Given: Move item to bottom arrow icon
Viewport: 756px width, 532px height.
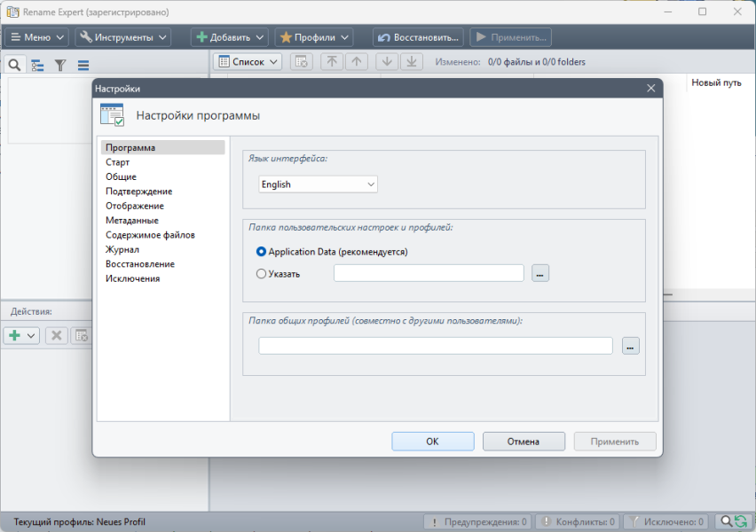Looking at the screenshot, I should [411, 62].
